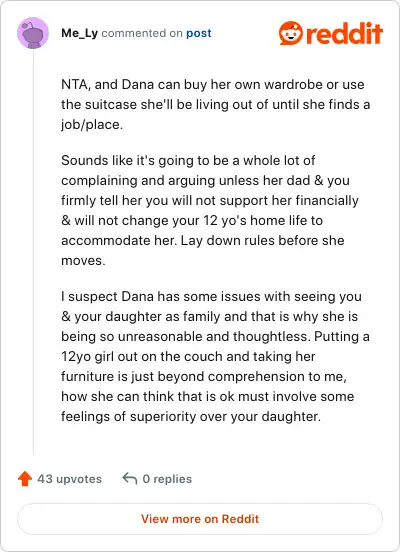Select the "43 upvotes" count

[69, 479]
